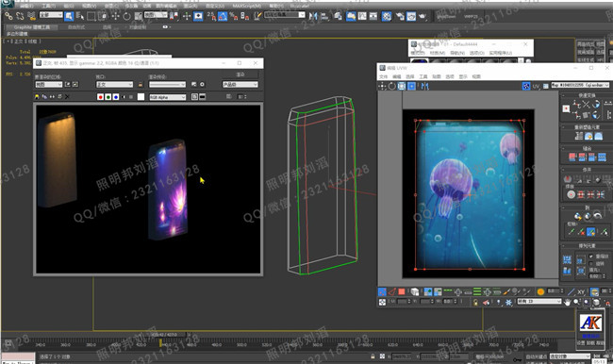Click the lock-to-viewport icon in render window
The height and width of the screenshot is (364, 613).
point(141,85)
